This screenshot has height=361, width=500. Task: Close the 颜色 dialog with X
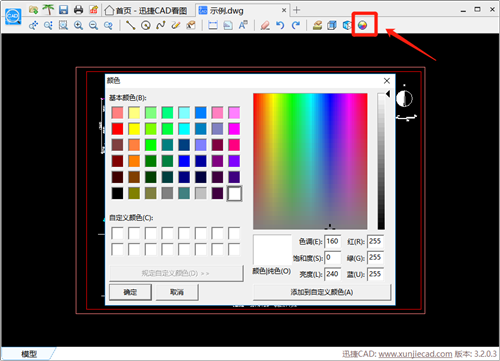coord(387,81)
